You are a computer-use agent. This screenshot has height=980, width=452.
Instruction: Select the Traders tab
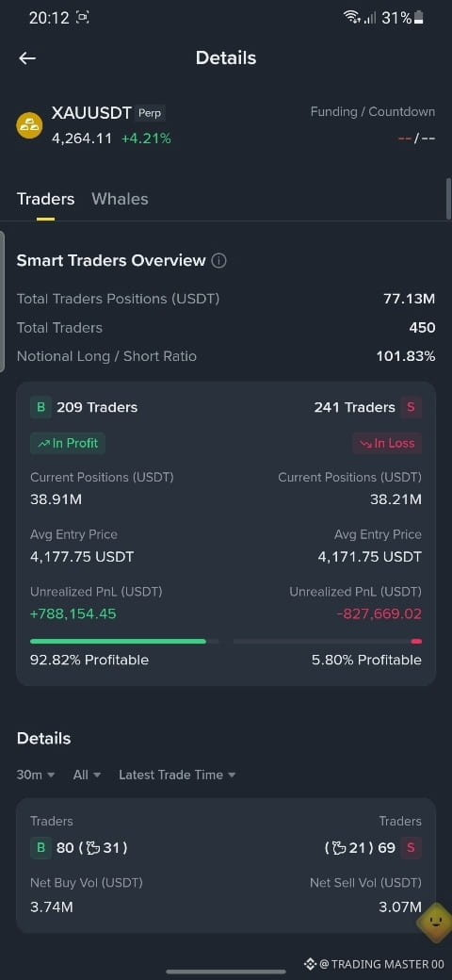click(45, 199)
